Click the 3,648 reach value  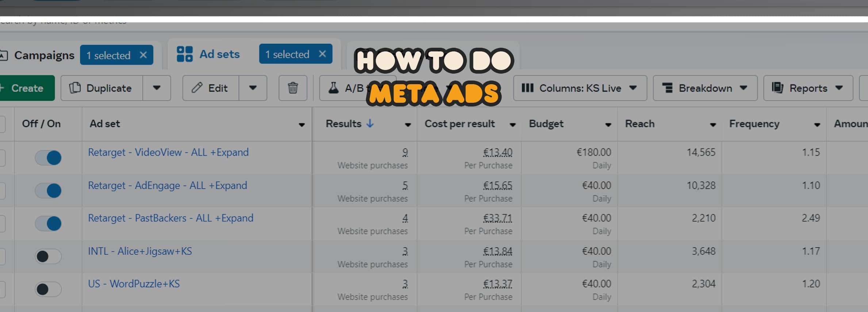[x=703, y=251]
